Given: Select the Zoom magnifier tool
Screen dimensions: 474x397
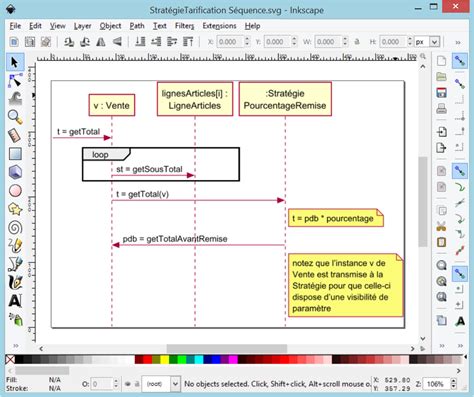Looking at the screenshot, I should point(15,117).
